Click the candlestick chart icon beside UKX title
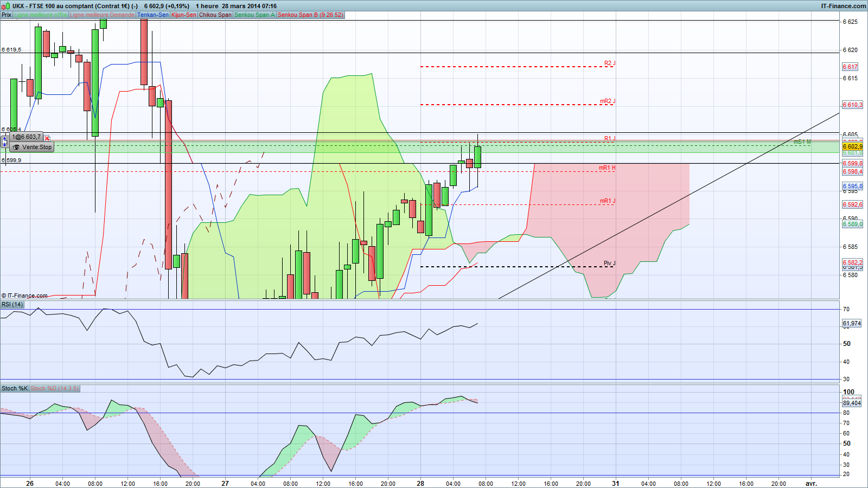This screenshot has height=488, width=868. 7,6
